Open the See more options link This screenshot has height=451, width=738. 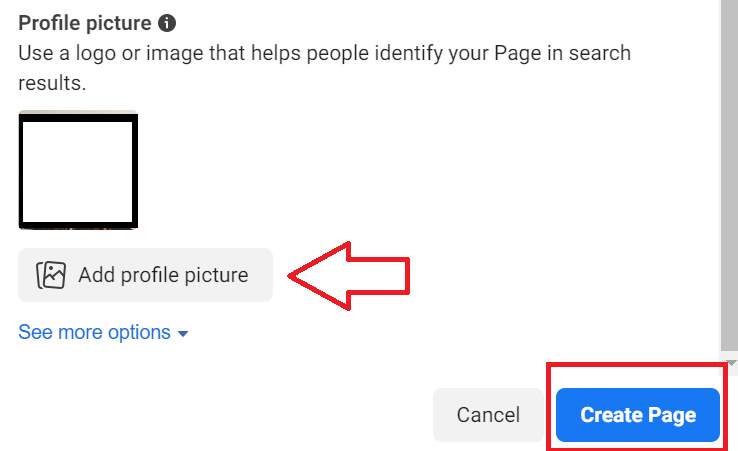click(94, 332)
